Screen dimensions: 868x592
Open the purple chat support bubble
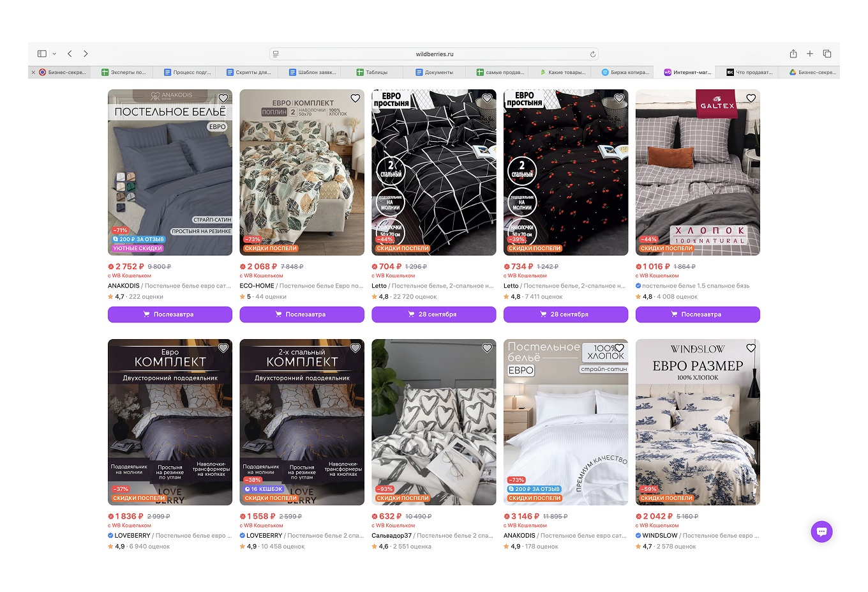(x=821, y=531)
